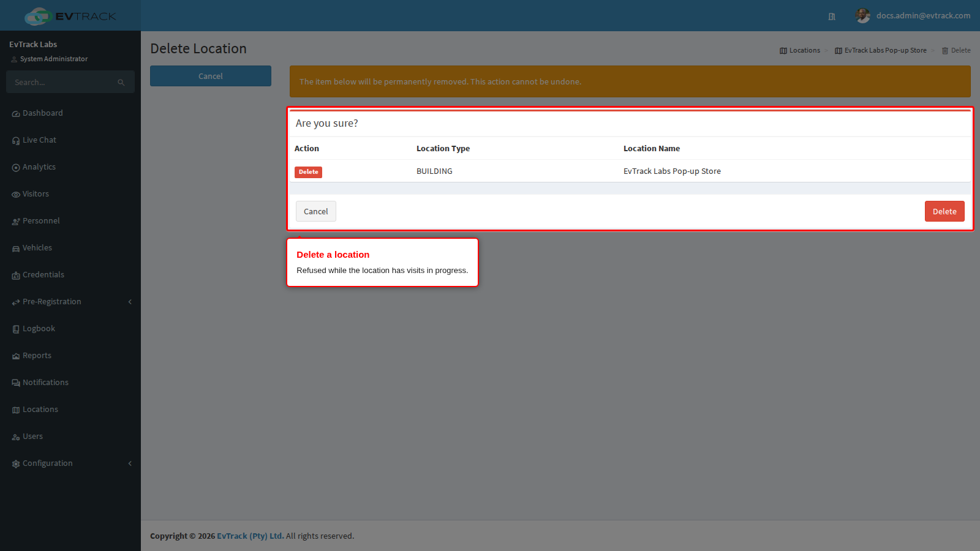The image size is (980, 551).
Task: Click the red Delete action badge in the row
Action: point(308,172)
